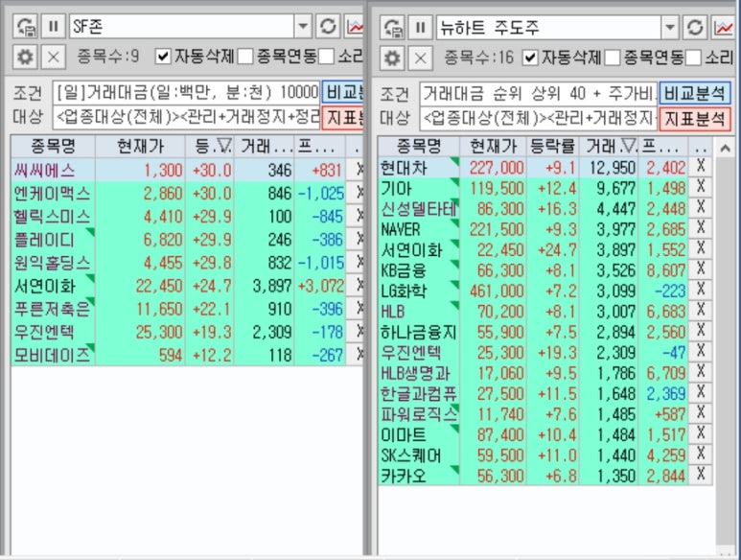
Task: Open the 뉴하트 주도주 condition dropdown arrow
Action: click(670, 27)
